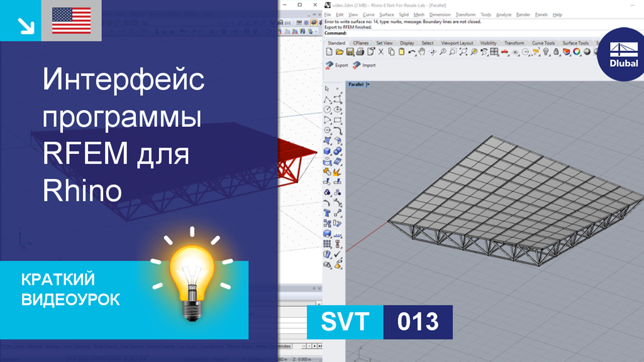Screen dimensions: 644x362
Task: Open the Analyze menu
Action: point(504,15)
